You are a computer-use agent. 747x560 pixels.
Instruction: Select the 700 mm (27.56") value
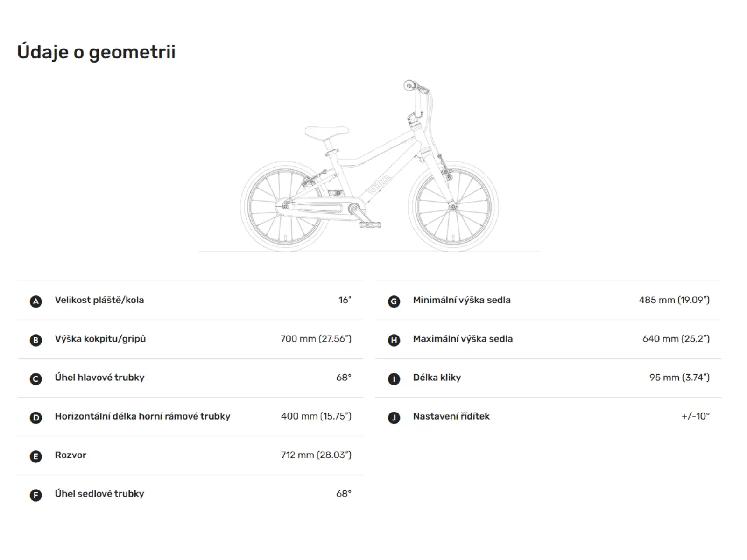pyautogui.click(x=316, y=339)
